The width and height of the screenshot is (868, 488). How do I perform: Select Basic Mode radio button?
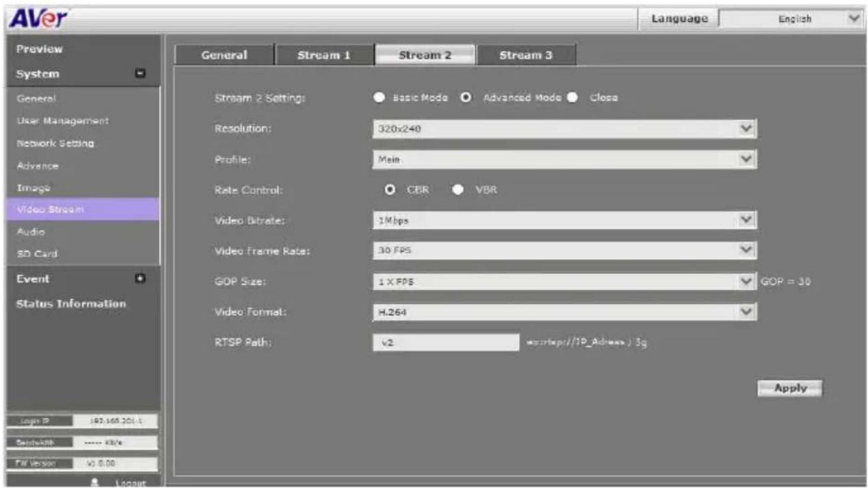[379, 98]
